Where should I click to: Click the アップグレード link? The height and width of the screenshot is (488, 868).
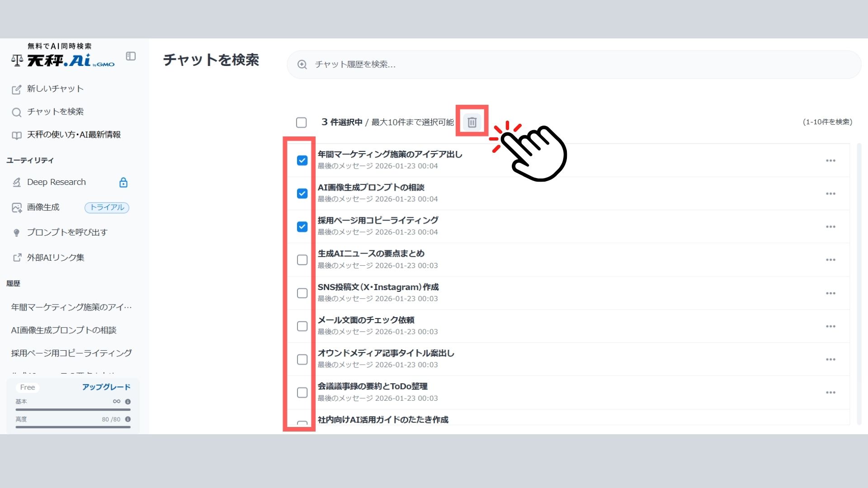point(106,387)
